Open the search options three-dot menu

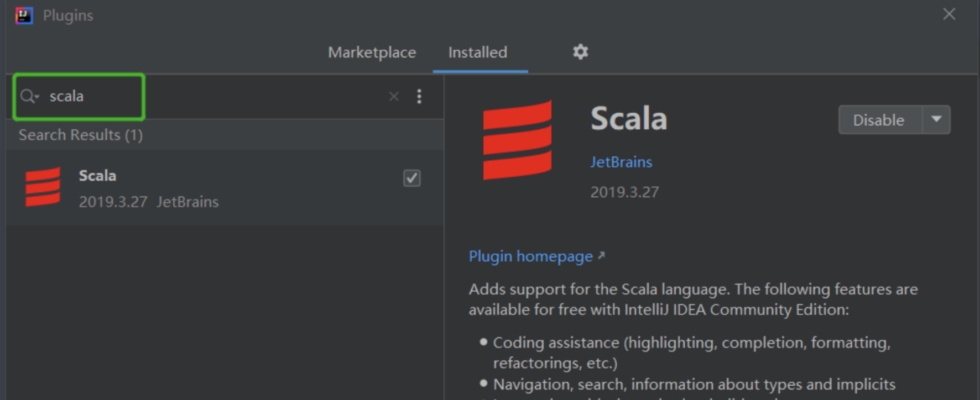(419, 97)
